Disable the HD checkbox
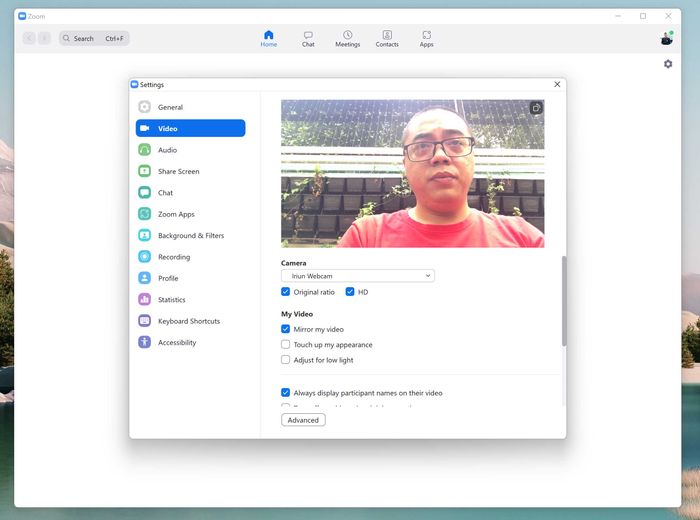 point(350,292)
